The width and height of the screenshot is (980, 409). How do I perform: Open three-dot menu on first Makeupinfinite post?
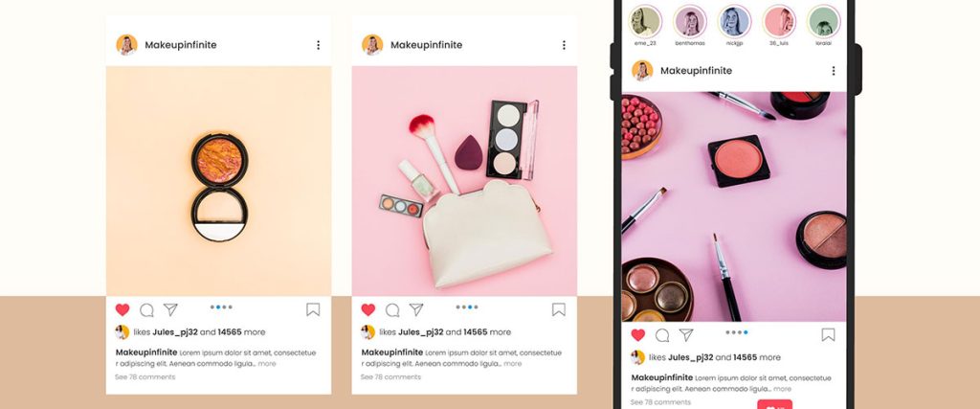(x=318, y=45)
